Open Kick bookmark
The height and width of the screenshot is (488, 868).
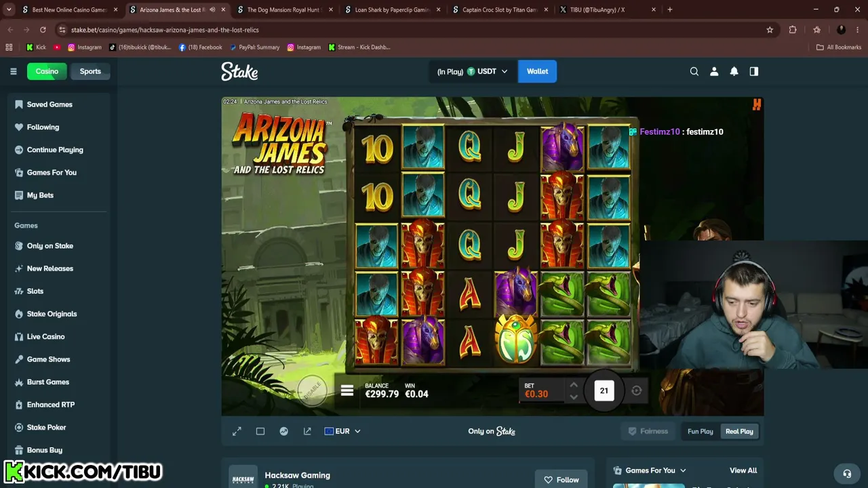[x=36, y=47]
